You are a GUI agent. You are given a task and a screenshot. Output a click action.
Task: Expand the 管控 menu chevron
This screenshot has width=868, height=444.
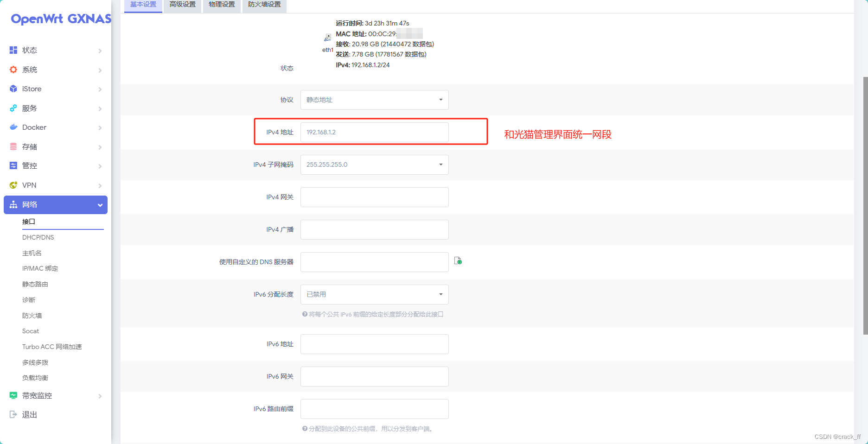[x=100, y=166]
